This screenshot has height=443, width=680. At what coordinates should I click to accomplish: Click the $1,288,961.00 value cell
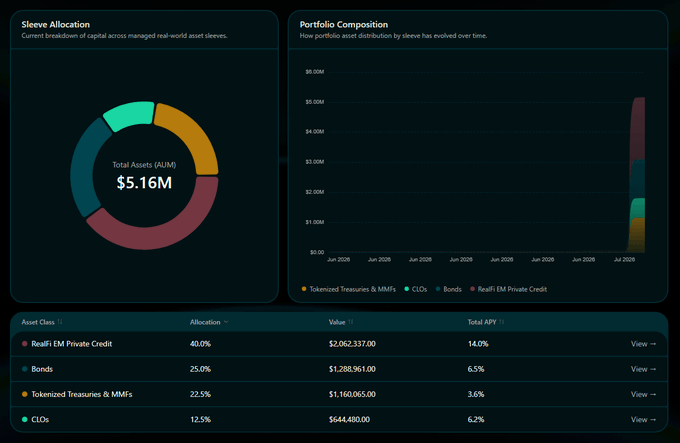[x=352, y=369]
